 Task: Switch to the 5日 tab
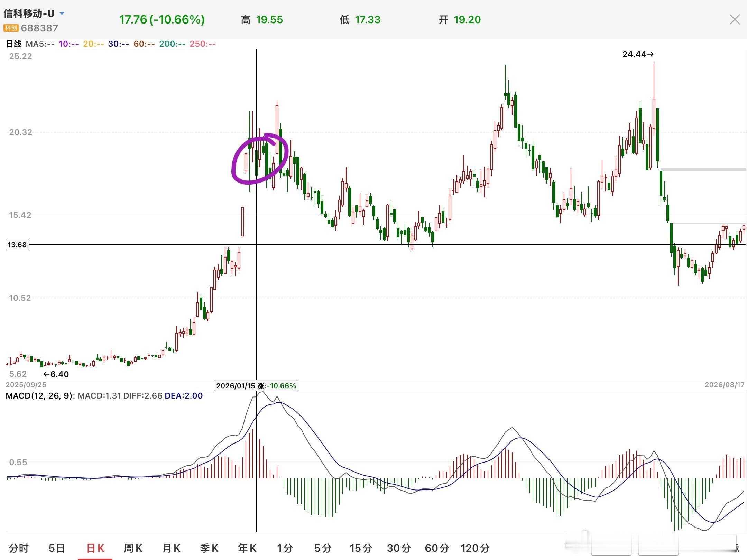tap(57, 548)
